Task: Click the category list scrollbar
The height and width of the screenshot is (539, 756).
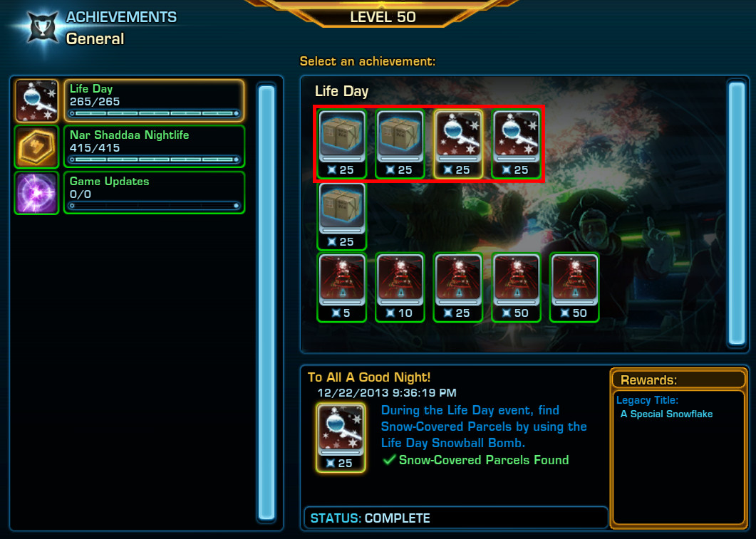Action: point(266,303)
